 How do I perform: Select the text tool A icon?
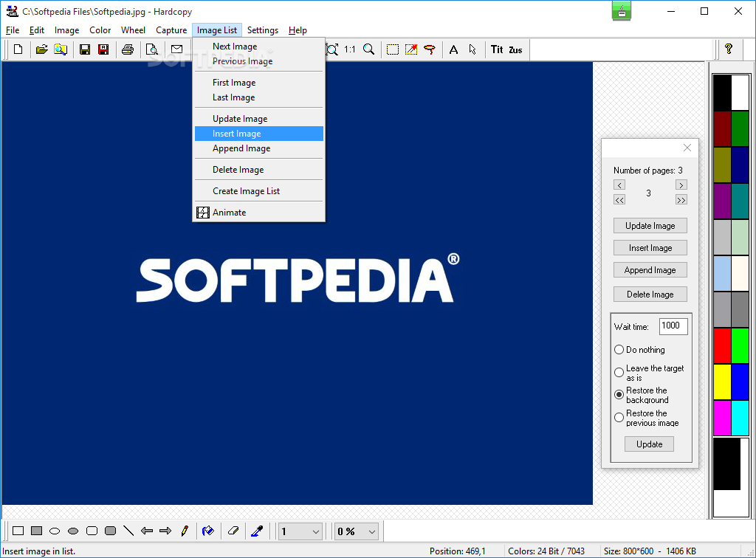click(x=454, y=49)
